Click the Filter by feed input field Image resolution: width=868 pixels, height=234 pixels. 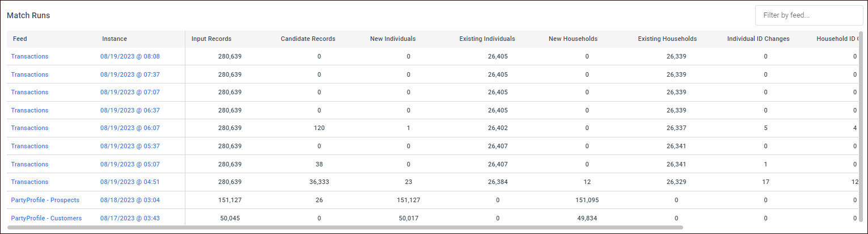coord(808,15)
